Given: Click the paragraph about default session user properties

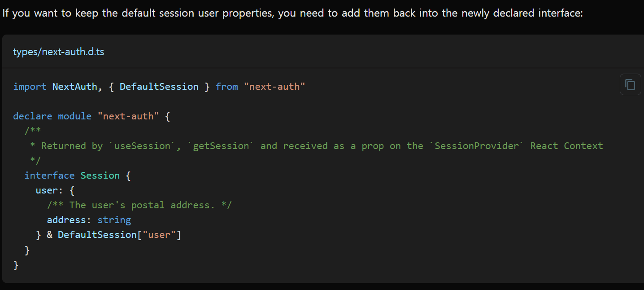Looking at the screenshot, I should pos(293,13).
